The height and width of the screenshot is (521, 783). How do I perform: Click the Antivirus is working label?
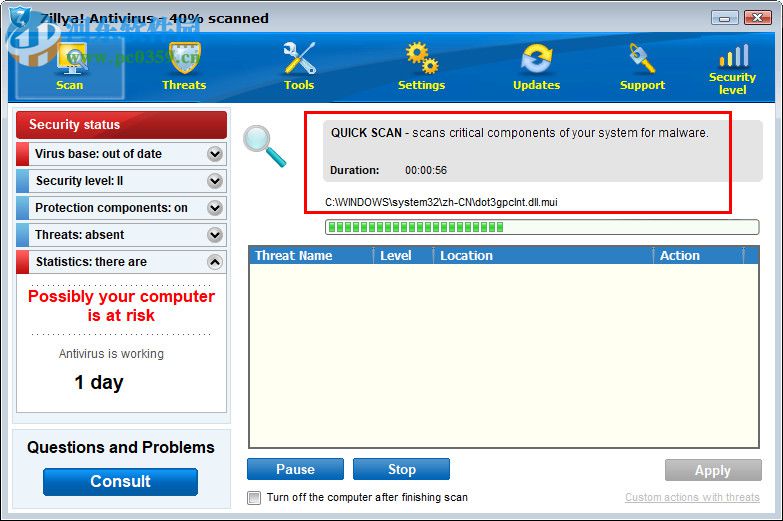tap(111, 354)
